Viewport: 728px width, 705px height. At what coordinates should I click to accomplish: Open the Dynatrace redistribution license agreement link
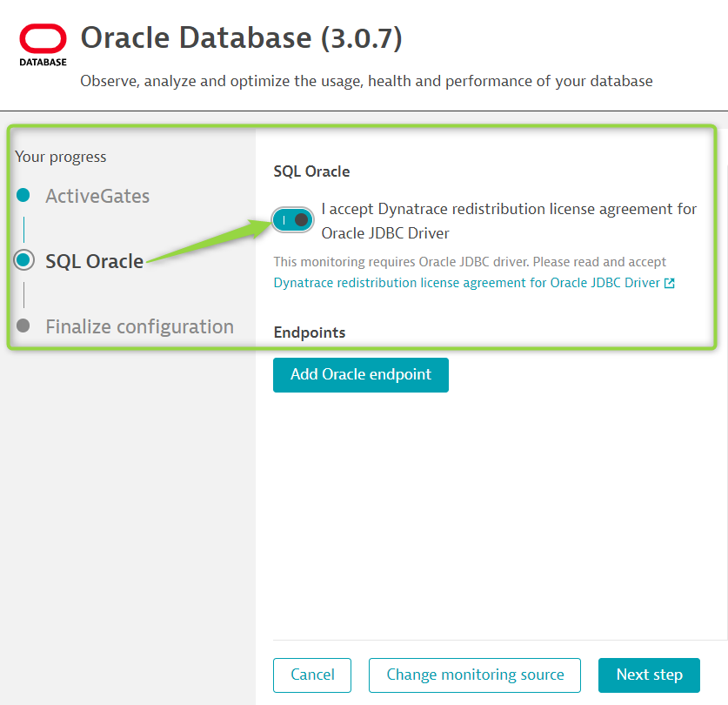466,283
